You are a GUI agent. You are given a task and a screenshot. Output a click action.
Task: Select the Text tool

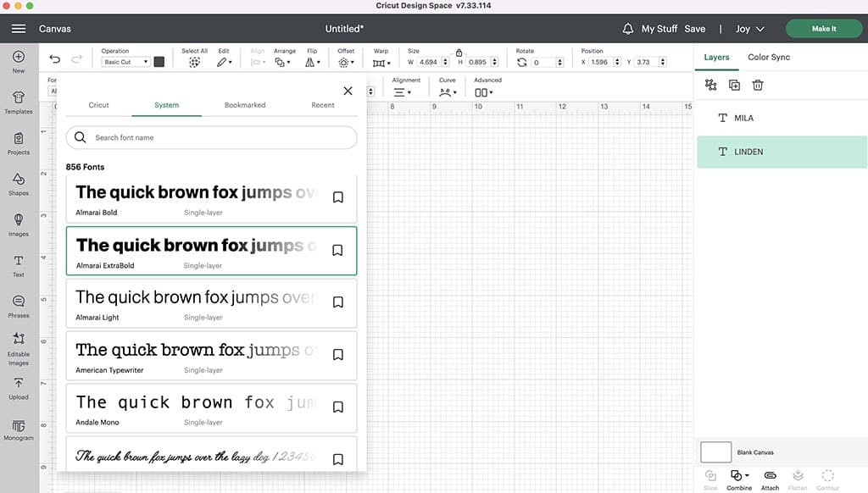coord(19,266)
